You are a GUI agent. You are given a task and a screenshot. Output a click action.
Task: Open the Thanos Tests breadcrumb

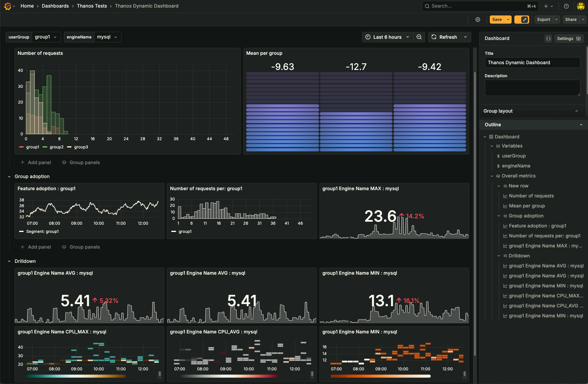point(92,6)
